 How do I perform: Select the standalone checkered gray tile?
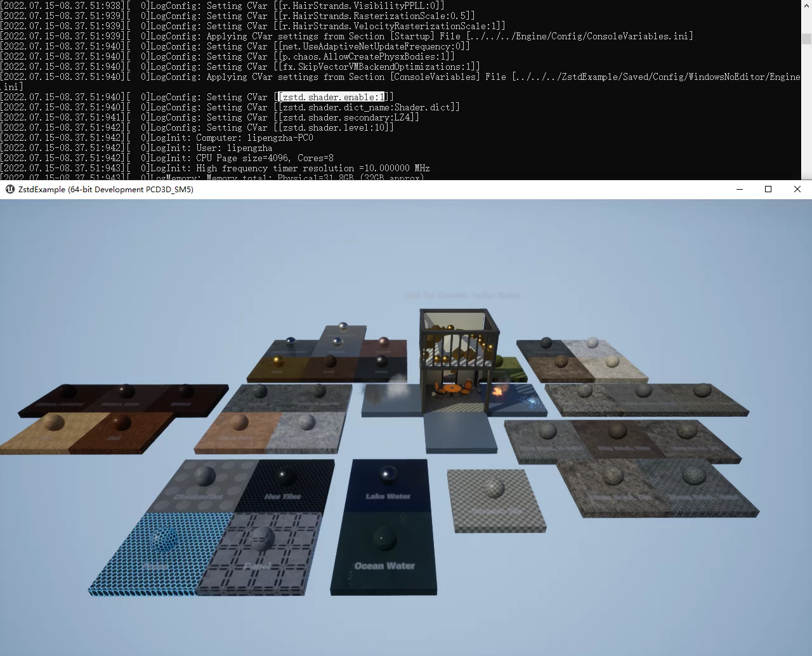[x=496, y=500]
